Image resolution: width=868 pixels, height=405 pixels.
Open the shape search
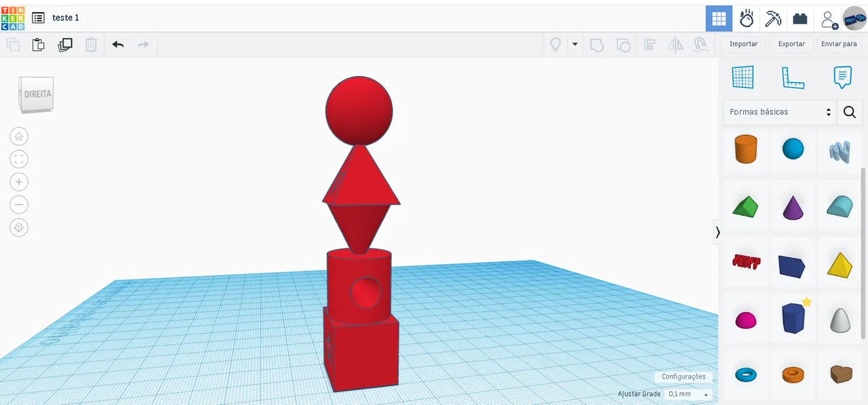tap(849, 112)
